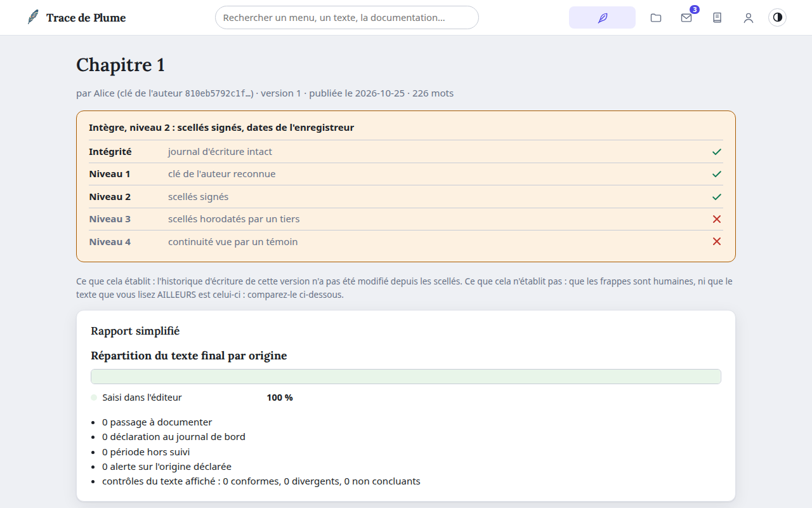Viewport: 812px width, 508px height.
Task: Click the "Niveau 4" row label
Action: coord(110,242)
